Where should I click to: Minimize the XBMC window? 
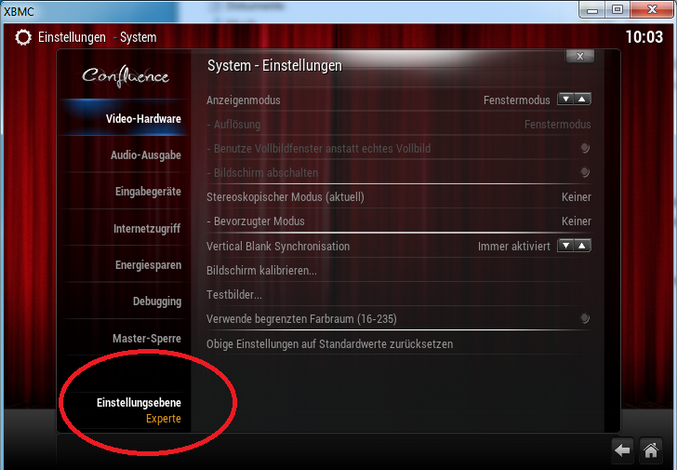592,9
